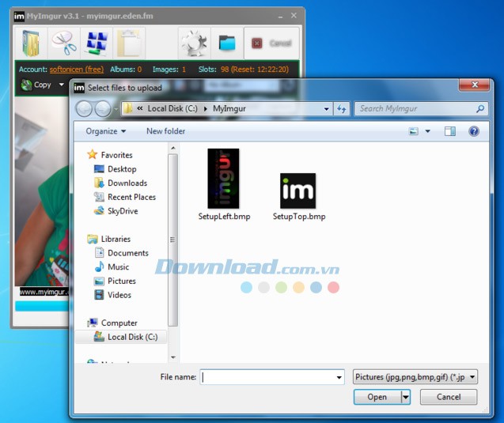Toggle the preview pane button
This screenshot has width=504, height=423.
click(449, 131)
